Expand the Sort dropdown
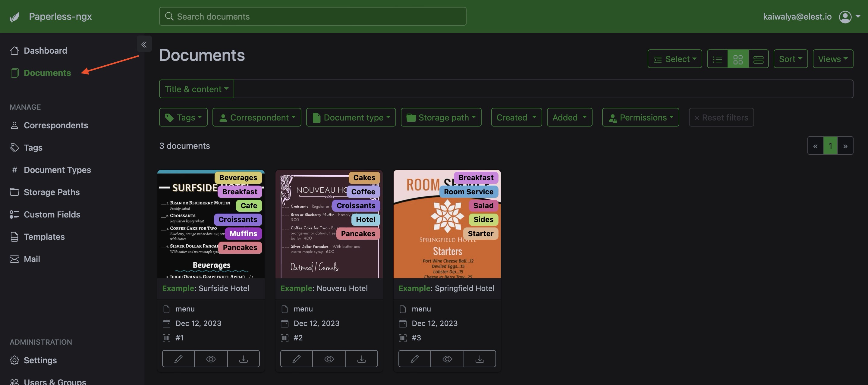The width and height of the screenshot is (868, 385). (x=790, y=59)
